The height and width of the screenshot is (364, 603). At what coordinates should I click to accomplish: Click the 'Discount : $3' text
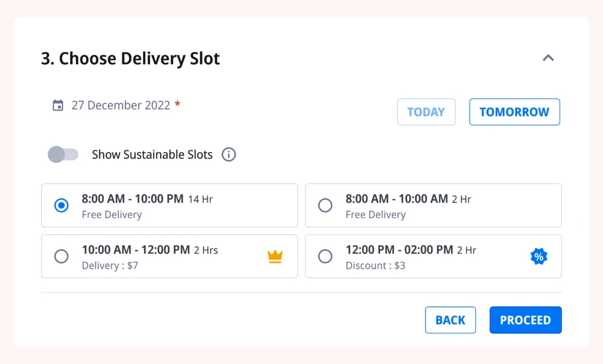click(375, 266)
